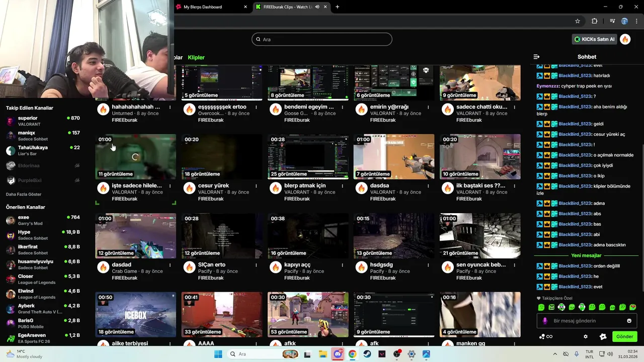This screenshot has width=644, height=362.
Task: Open options menu for 'hahahahahahah' clip
Action: (x=170, y=107)
